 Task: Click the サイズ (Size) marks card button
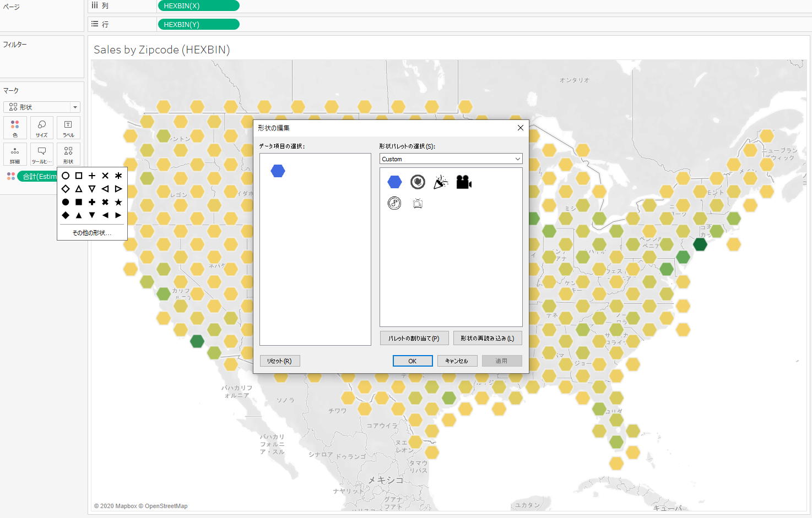pyautogui.click(x=42, y=128)
